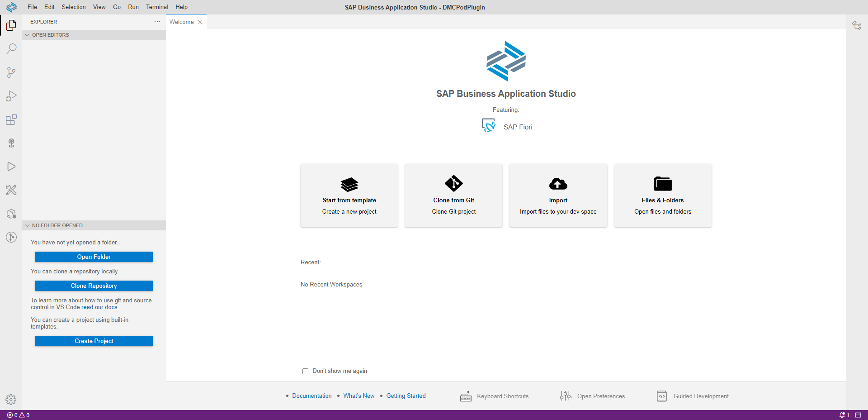Viewport: 868px width, 420px height.
Task: Open the Search view in activity bar
Action: (11, 48)
